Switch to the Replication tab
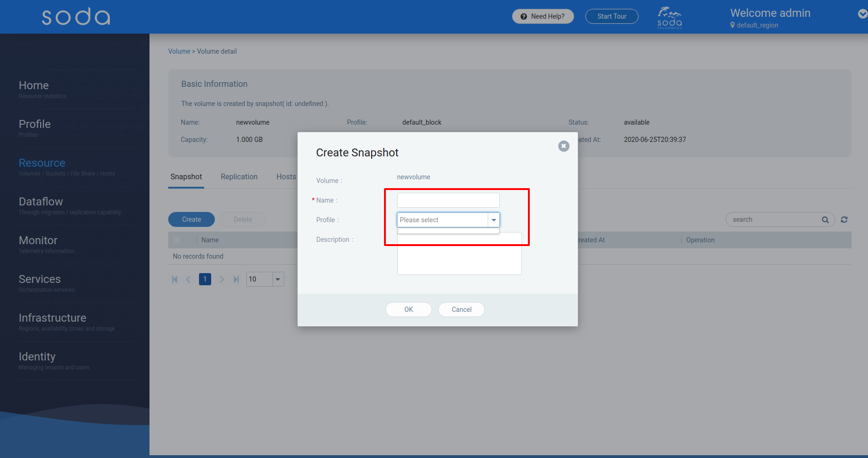868x458 pixels. [x=239, y=176]
